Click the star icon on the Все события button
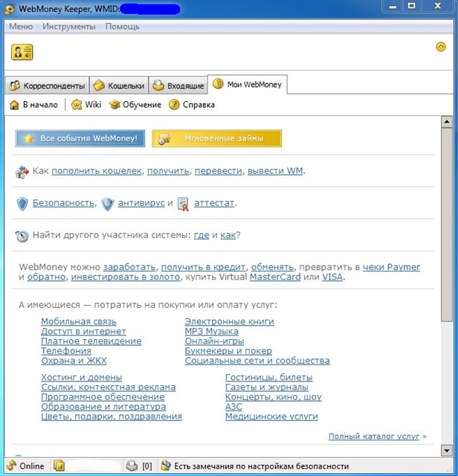Viewport: 458px width, 476px height. tap(28, 139)
